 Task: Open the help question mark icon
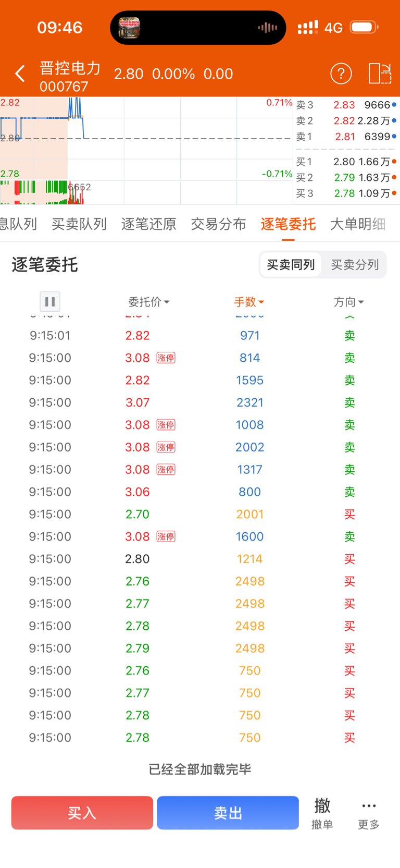click(x=341, y=74)
